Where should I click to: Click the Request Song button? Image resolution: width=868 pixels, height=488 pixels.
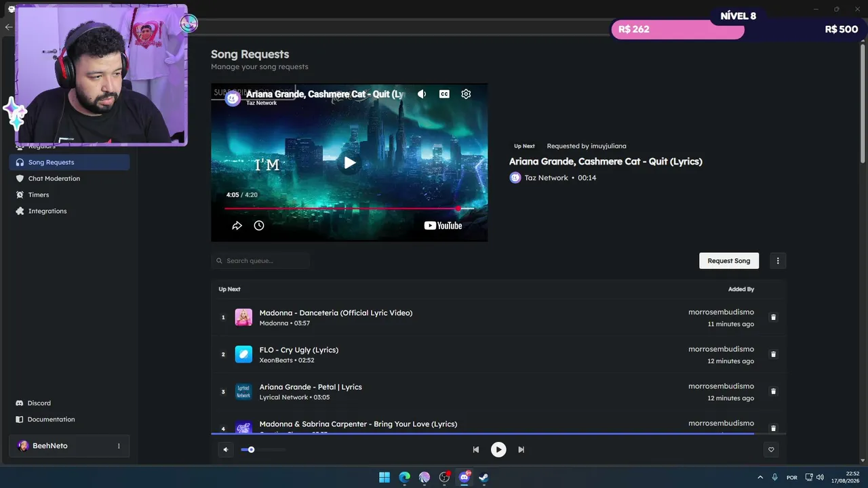tap(729, 261)
